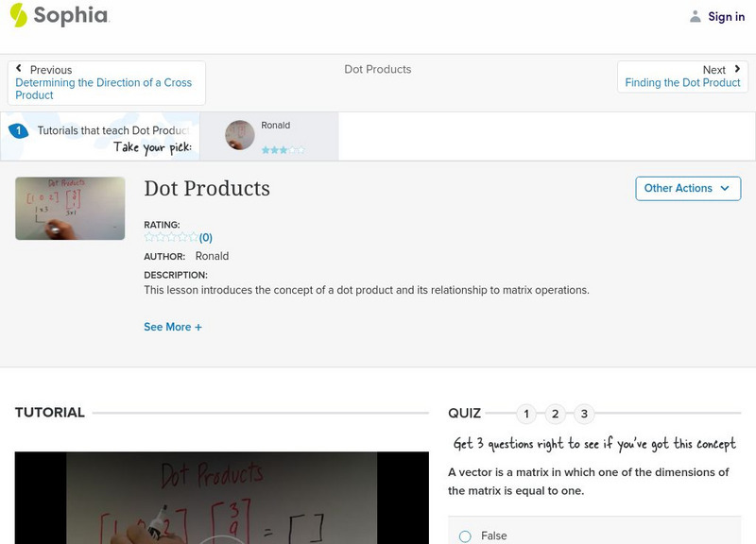
Task: Click the left chevron arrow on Previous
Action: click(18, 69)
